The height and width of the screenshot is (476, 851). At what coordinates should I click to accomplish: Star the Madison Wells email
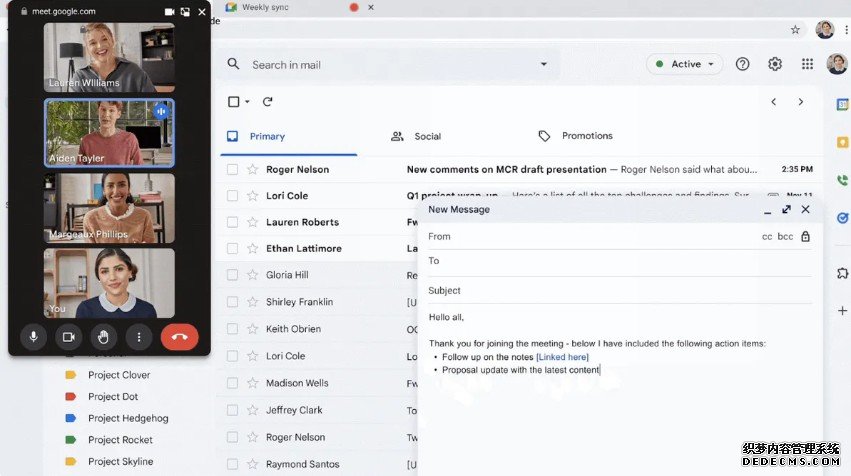252,383
